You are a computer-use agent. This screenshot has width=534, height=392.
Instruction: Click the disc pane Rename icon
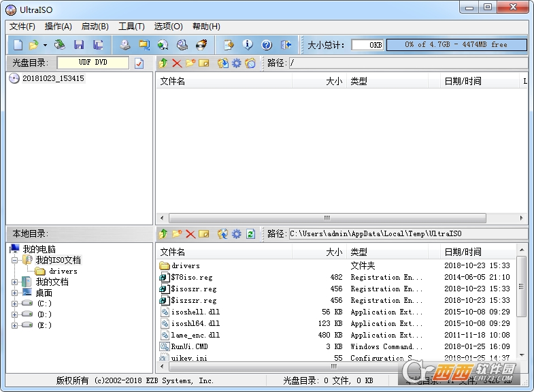pos(204,63)
